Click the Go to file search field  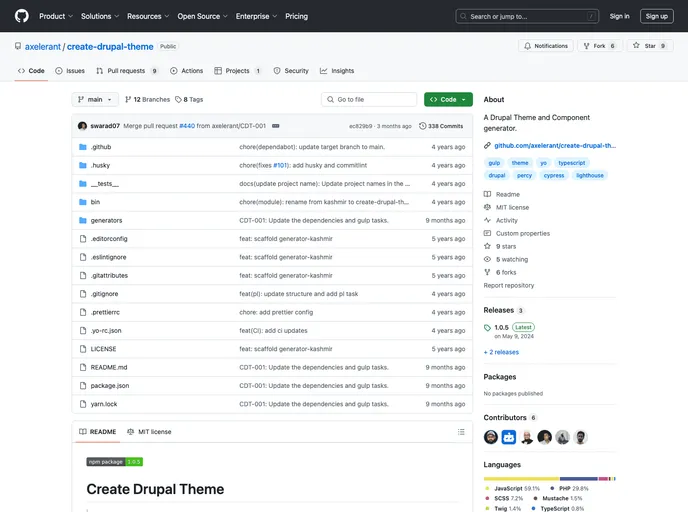(369, 100)
